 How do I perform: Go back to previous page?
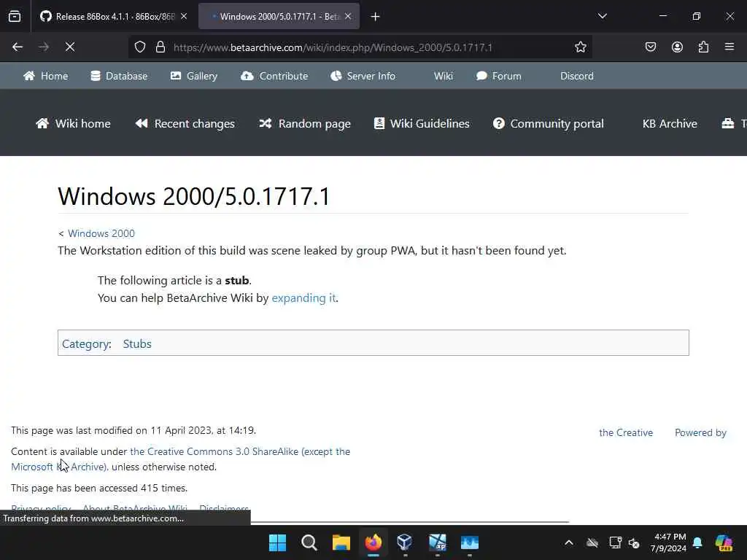click(18, 47)
